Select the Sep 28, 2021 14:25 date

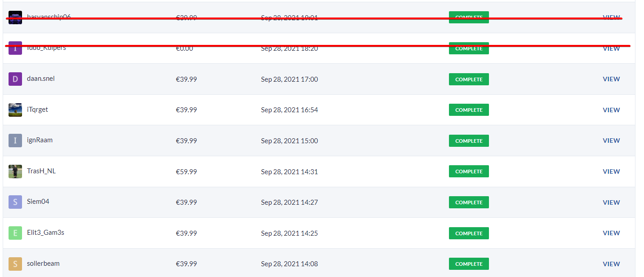[289, 233]
